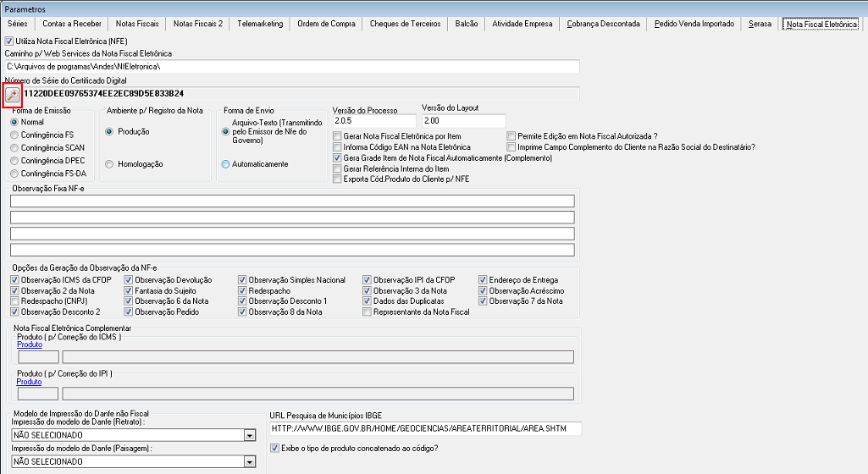Click ICMS correction product code field
The width and height of the screenshot is (868, 474).
(38, 356)
